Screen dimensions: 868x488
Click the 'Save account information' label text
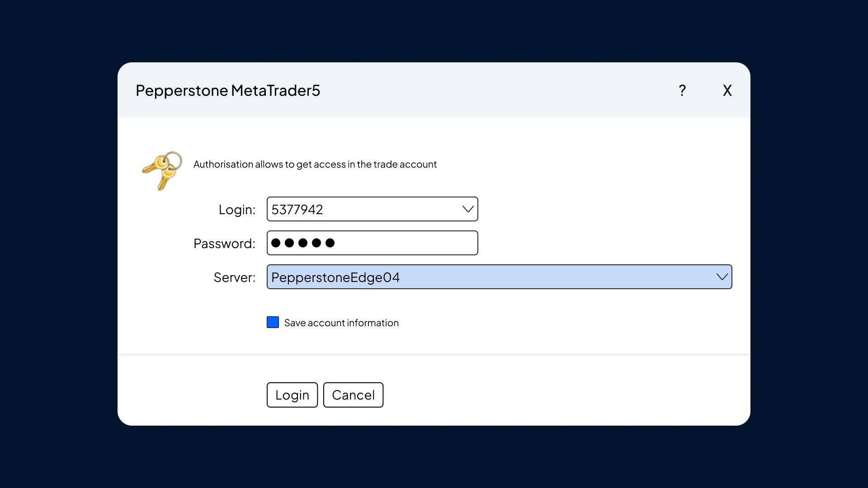tap(341, 323)
